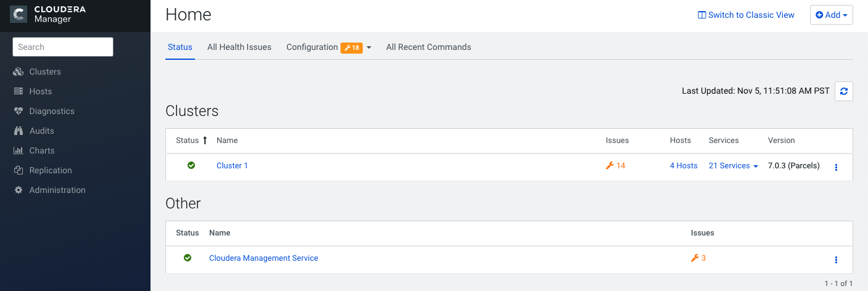Open the 4 Hosts link
The image size is (868, 291).
684,166
